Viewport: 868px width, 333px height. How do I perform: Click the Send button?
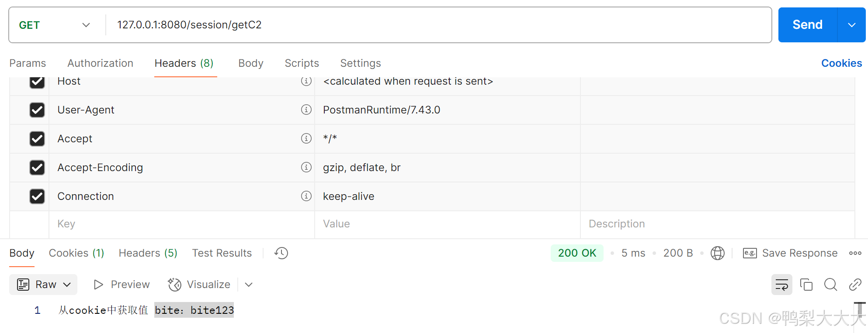point(807,25)
